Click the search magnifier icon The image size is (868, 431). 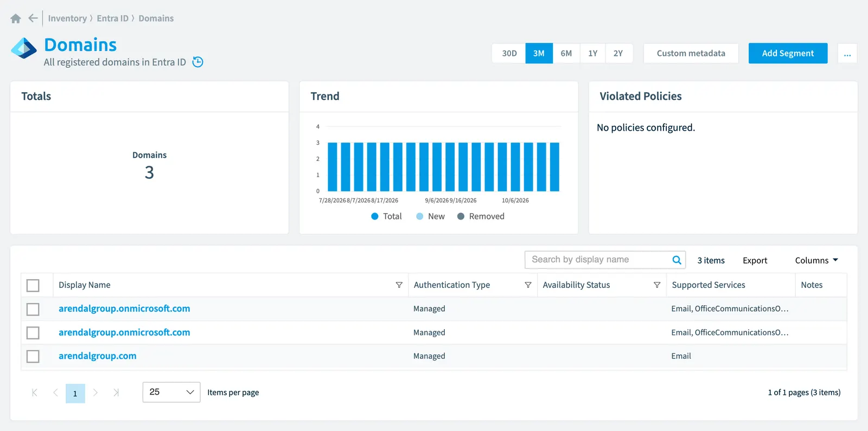click(676, 260)
